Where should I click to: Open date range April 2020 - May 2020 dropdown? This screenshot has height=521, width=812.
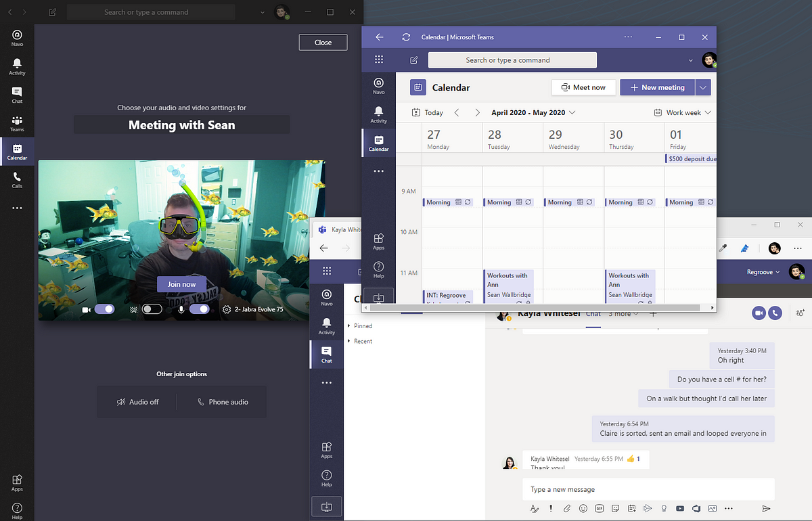[533, 112]
